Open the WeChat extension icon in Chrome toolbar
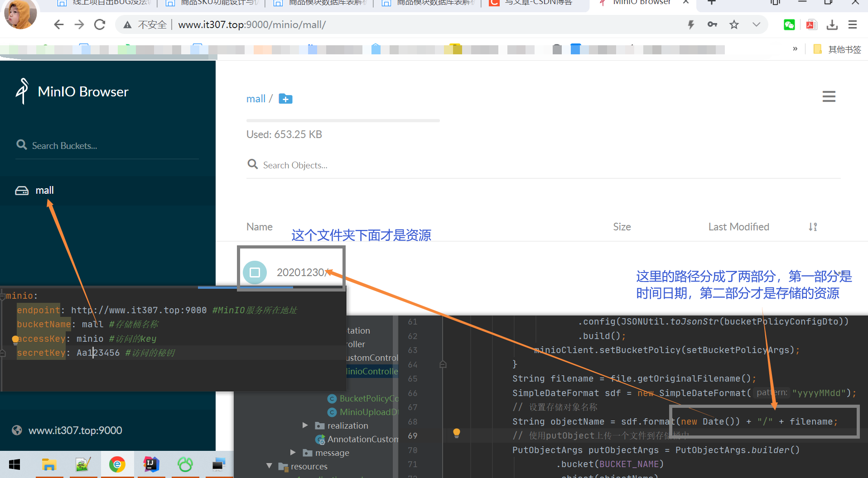The width and height of the screenshot is (868, 478). coord(789,24)
